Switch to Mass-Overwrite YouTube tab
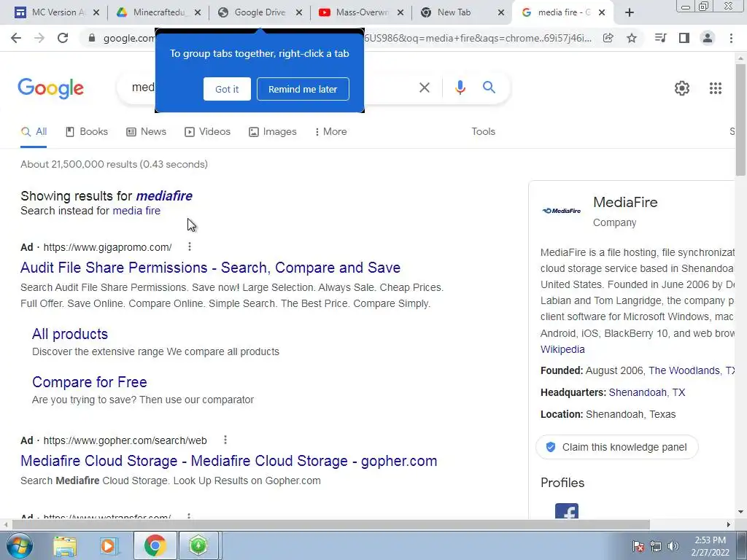 (361, 12)
